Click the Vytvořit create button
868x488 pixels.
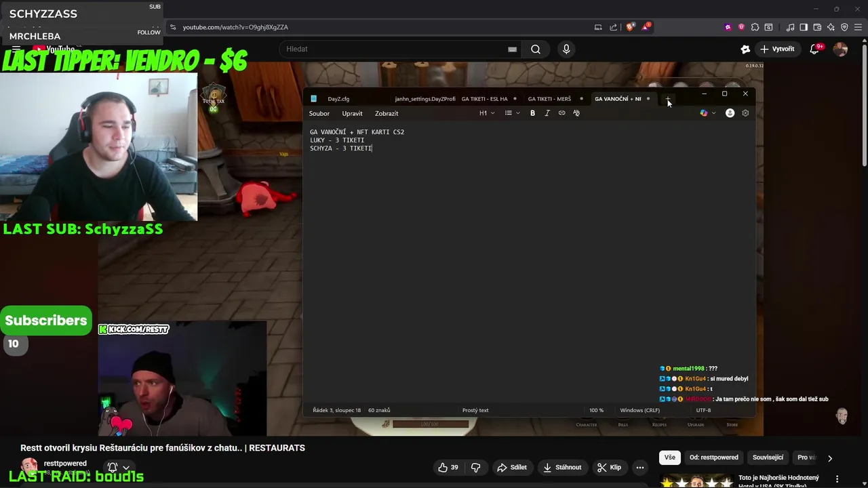(777, 49)
